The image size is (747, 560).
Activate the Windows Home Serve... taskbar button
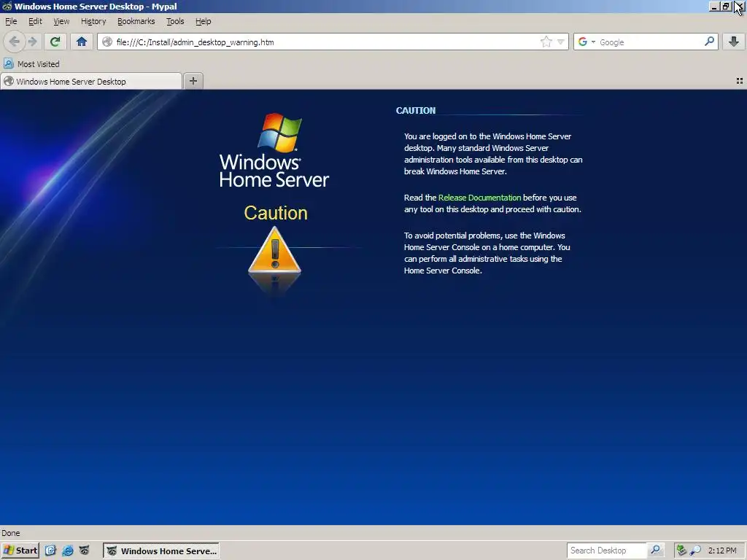click(x=161, y=551)
